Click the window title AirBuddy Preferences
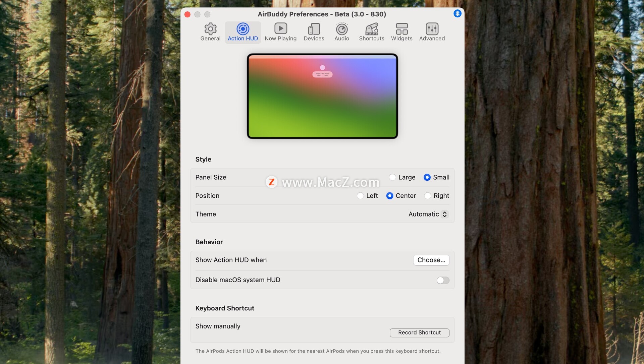This screenshot has height=364, width=644. [x=322, y=14]
